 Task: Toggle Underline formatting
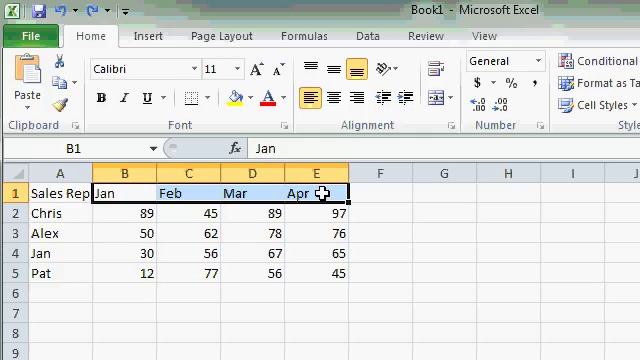coord(147,98)
